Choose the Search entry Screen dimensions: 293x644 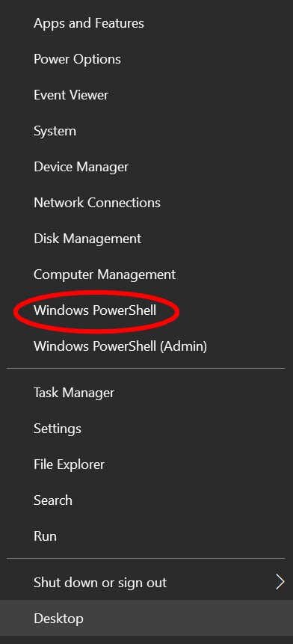[x=146, y=500]
